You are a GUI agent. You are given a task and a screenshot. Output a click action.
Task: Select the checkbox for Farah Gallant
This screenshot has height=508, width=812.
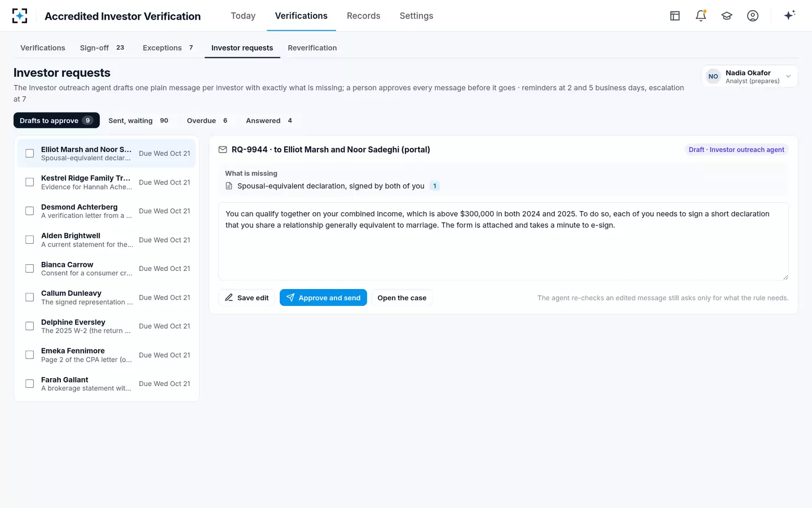[x=30, y=384]
